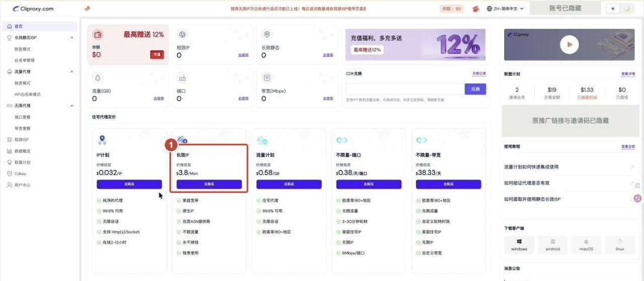Click the 兑换 redeem button
The image size is (644, 281).
(475, 89)
